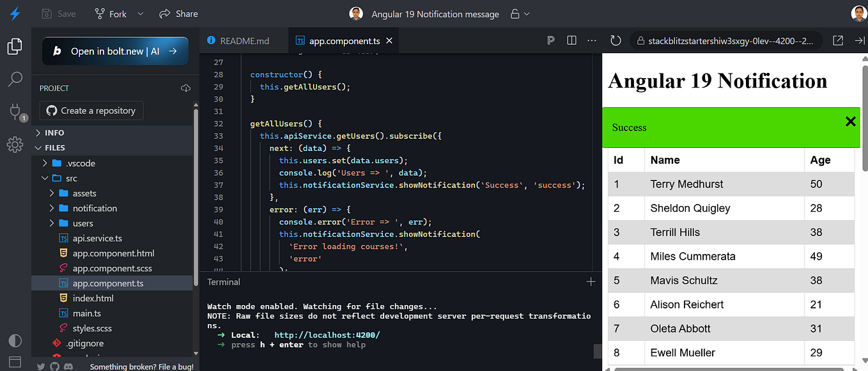Viewport: 868px width, 371px height.
Task: Click Create a repository
Action: pyautogui.click(x=91, y=110)
